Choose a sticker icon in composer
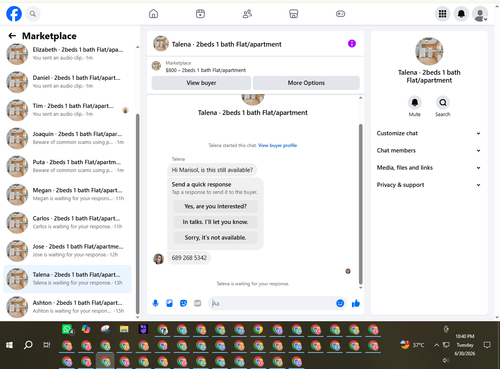The height and width of the screenshot is (369, 500). click(x=183, y=303)
